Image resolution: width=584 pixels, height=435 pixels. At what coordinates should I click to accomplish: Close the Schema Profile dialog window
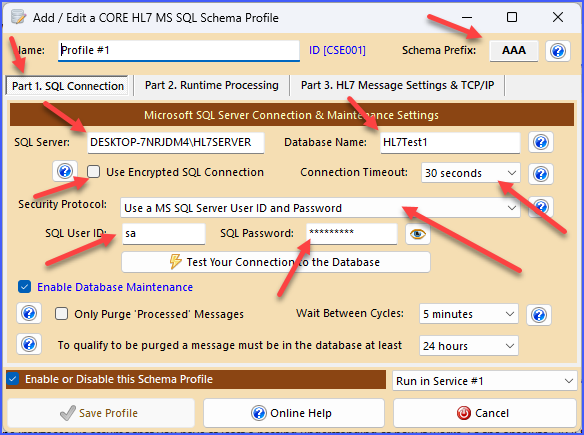[x=558, y=17]
